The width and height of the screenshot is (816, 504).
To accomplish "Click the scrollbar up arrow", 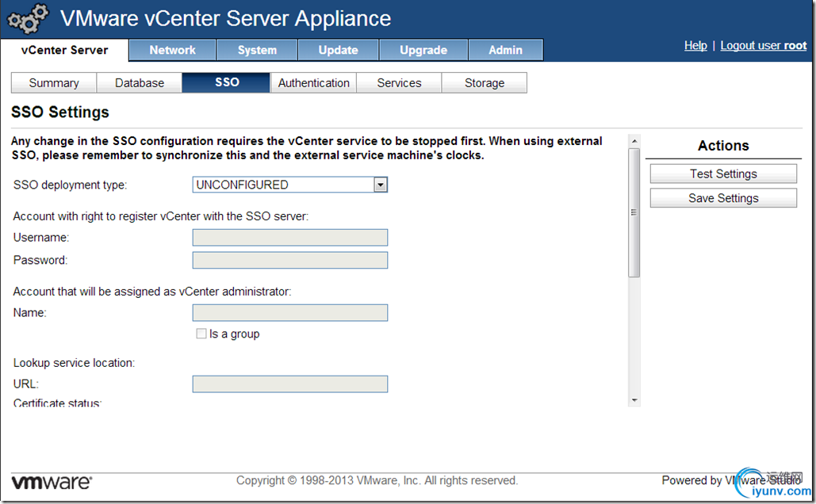I will click(x=634, y=141).
